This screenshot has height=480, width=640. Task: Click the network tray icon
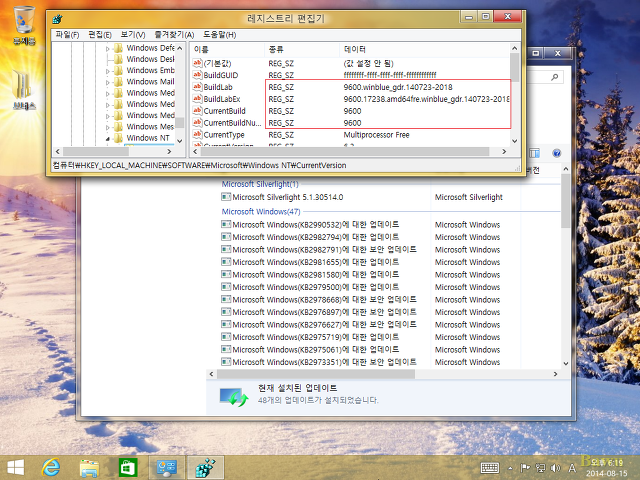pyautogui.click(x=540, y=468)
